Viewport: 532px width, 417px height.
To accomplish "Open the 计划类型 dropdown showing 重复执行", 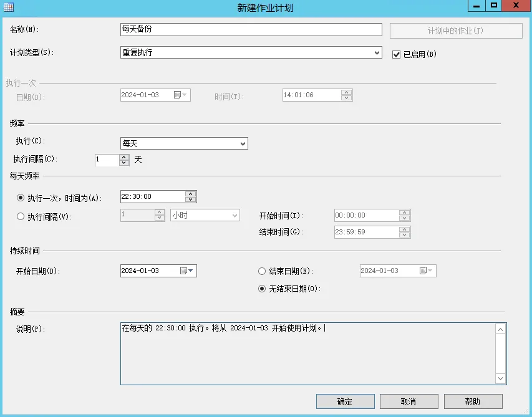I will [x=377, y=53].
